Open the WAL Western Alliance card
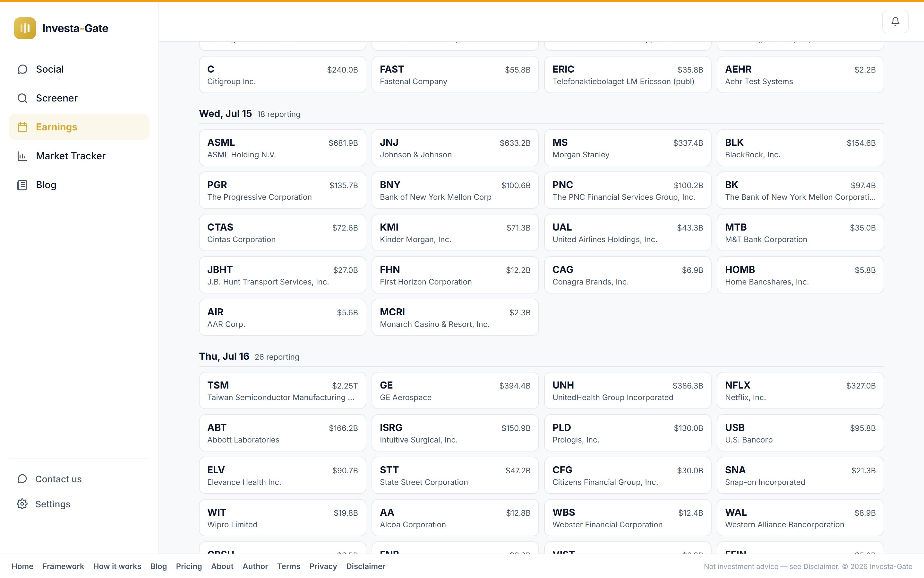 pyautogui.click(x=800, y=518)
